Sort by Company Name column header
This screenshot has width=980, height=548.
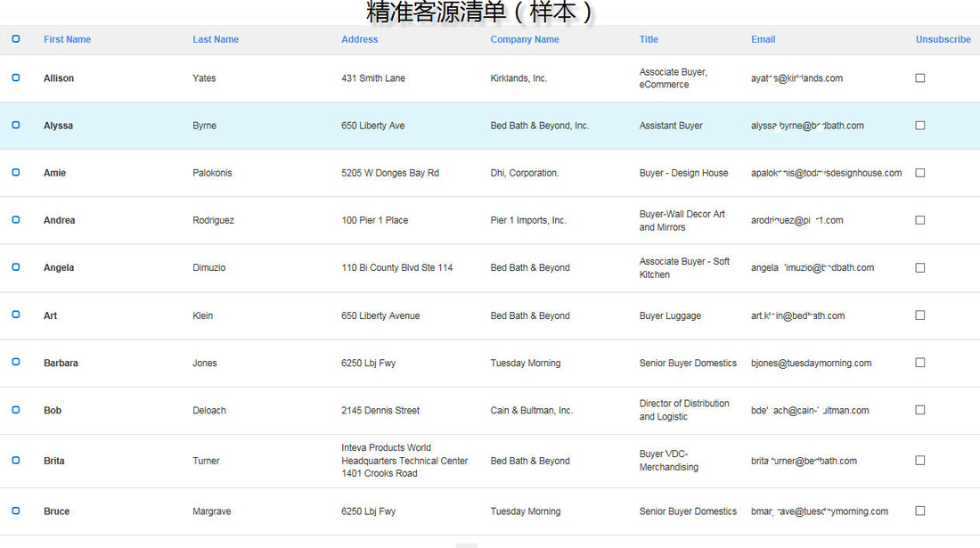(x=525, y=39)
